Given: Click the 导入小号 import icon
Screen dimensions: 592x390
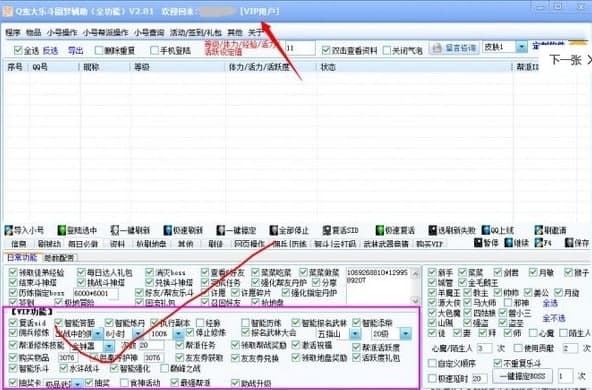Looking at the screenshot, I should (9, 230).
